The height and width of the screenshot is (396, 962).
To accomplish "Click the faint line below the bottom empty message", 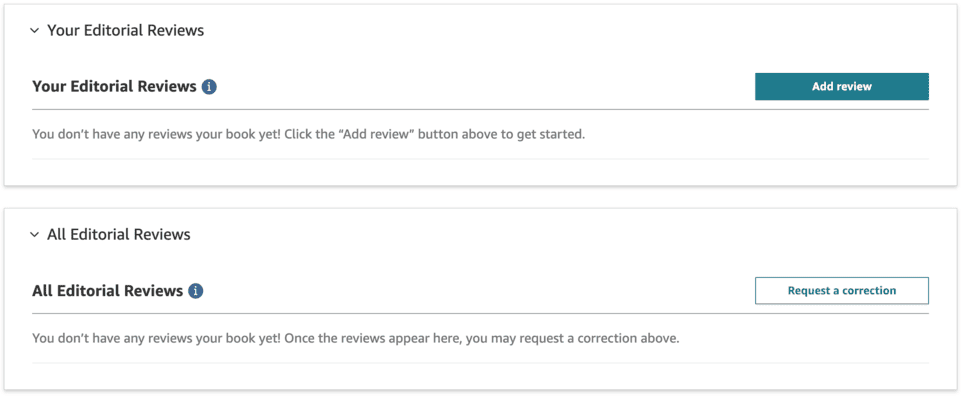I will [480, 363].
